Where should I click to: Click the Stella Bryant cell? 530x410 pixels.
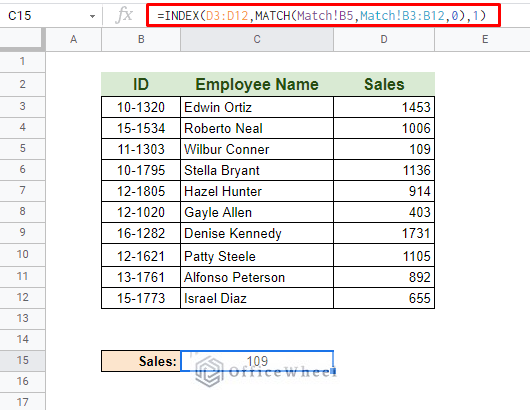(257, 170)
